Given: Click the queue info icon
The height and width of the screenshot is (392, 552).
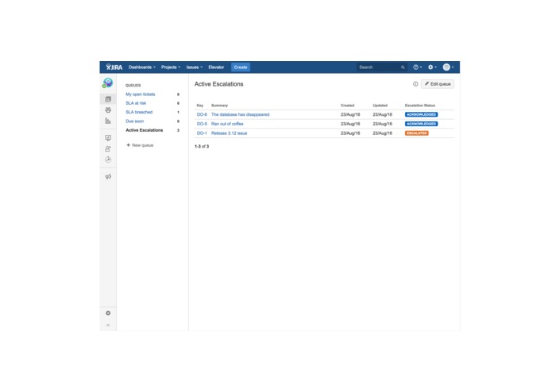Looking at the screenshot, I should (415, 84).
